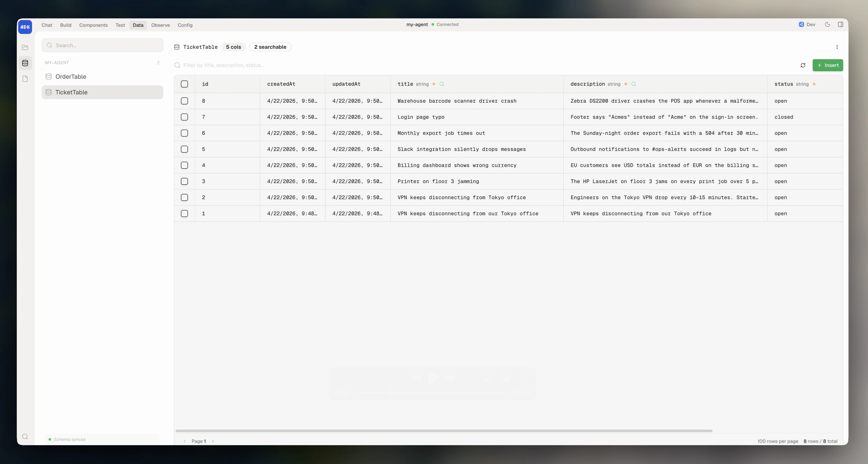Check the row with id 1
Screen dimensions: 868x464
pyautogui.click(x=184, y=214)
